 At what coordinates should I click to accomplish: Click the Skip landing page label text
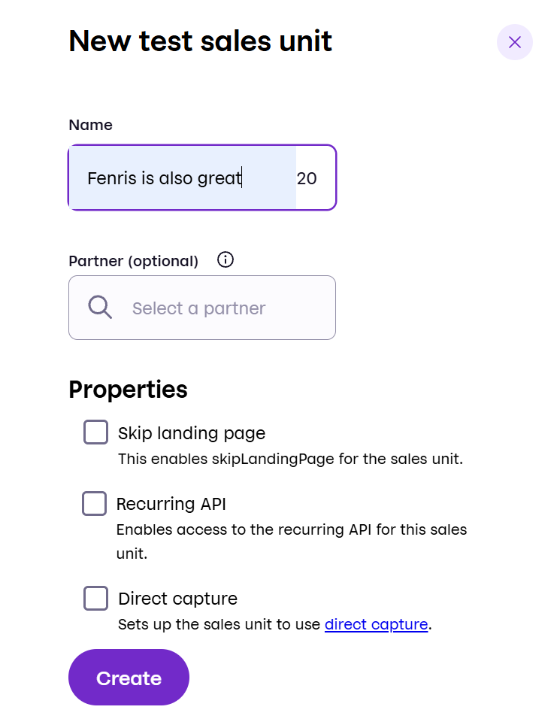pyautogui.click(x=191, y=433)
